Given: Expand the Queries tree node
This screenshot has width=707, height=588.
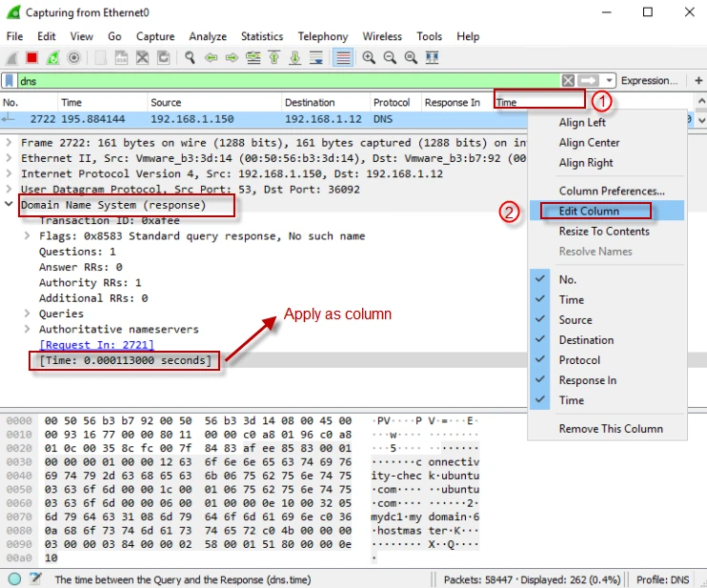Looking at the screenshot, I should [28, 314].
